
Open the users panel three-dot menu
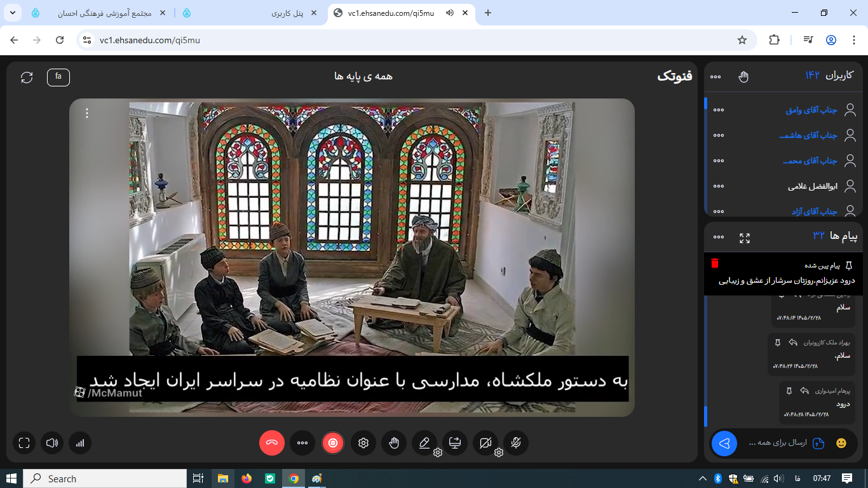coord(715,77)
